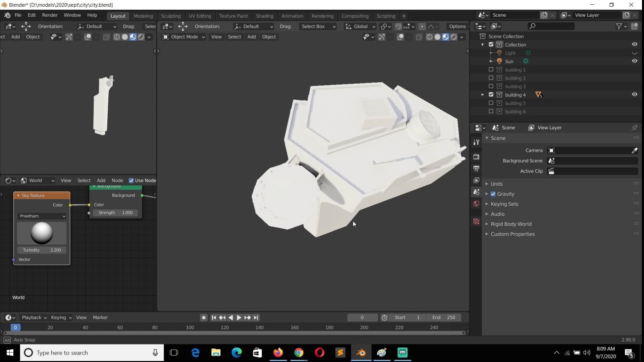Toggle visibility eye for Sun
The width and height of the screenshot is (644, 362).
point(634,61)
